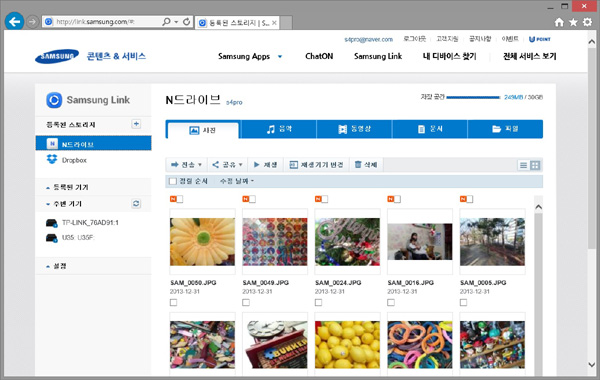
Task: Tick the checkbox above the Christmas tree photo
Action: (x=324, y=199)
